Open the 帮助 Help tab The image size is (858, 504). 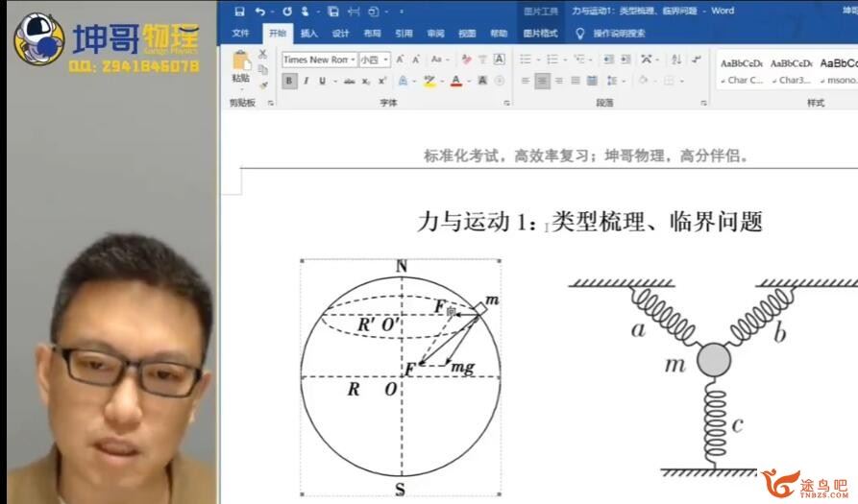(x=499, y=34)
